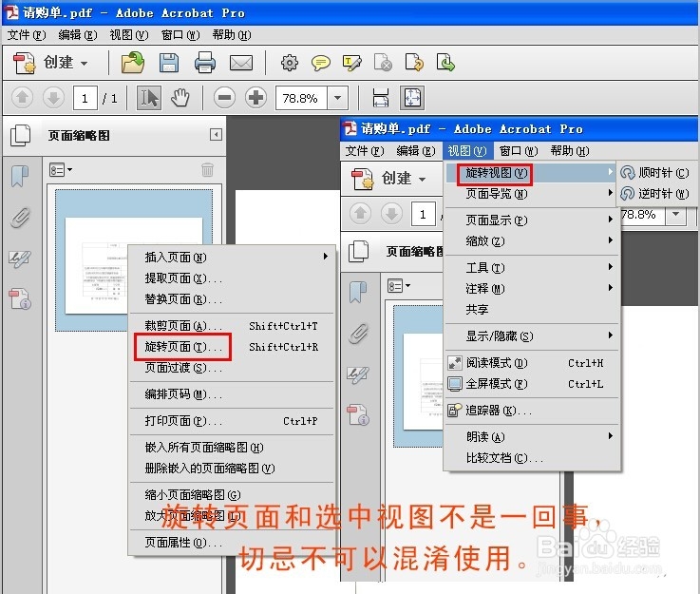This screenshot has height=594, width=700.
Task: Open the Create dropdown arrow
Action: coord(84,63)
